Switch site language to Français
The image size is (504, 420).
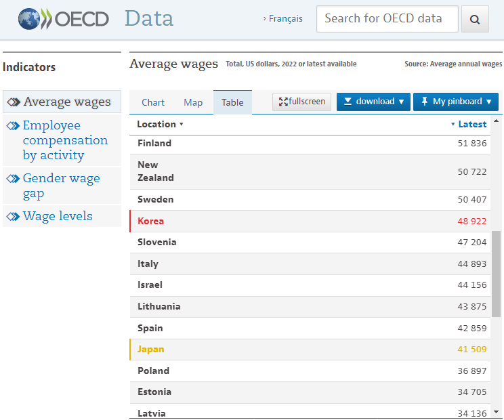point(285,19)
